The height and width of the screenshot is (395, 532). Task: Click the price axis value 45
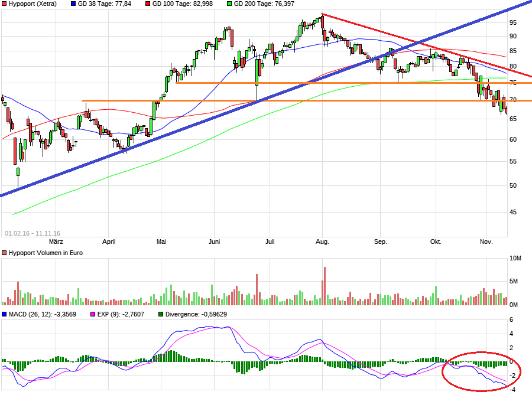point(513,212)
